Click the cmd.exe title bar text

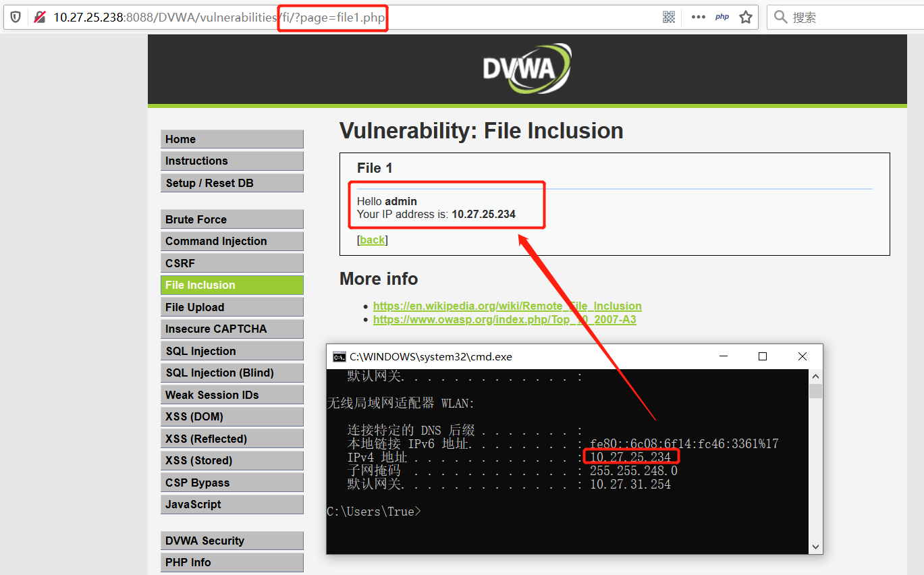coord(431,356)
